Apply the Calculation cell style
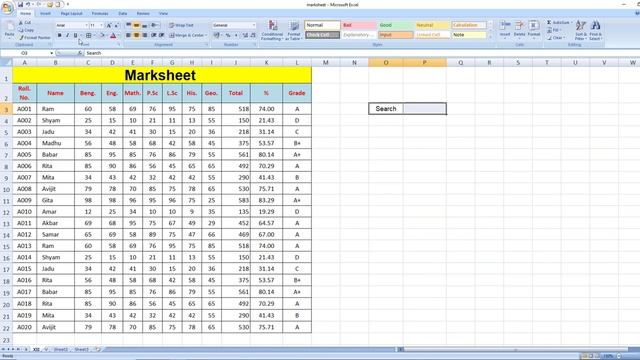 (469, 25)
